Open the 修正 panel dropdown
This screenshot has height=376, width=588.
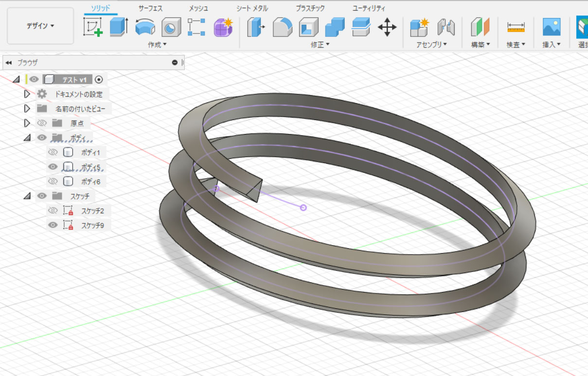point(321,44)
